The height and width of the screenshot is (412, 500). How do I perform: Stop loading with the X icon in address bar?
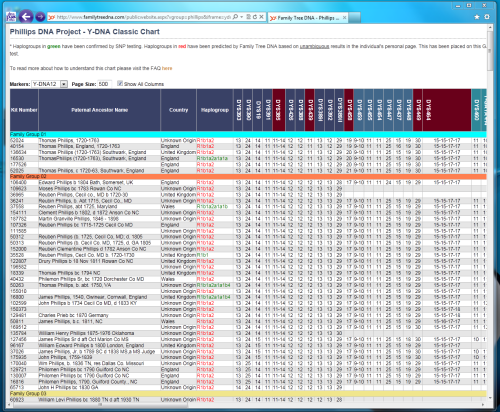[262, 17]
